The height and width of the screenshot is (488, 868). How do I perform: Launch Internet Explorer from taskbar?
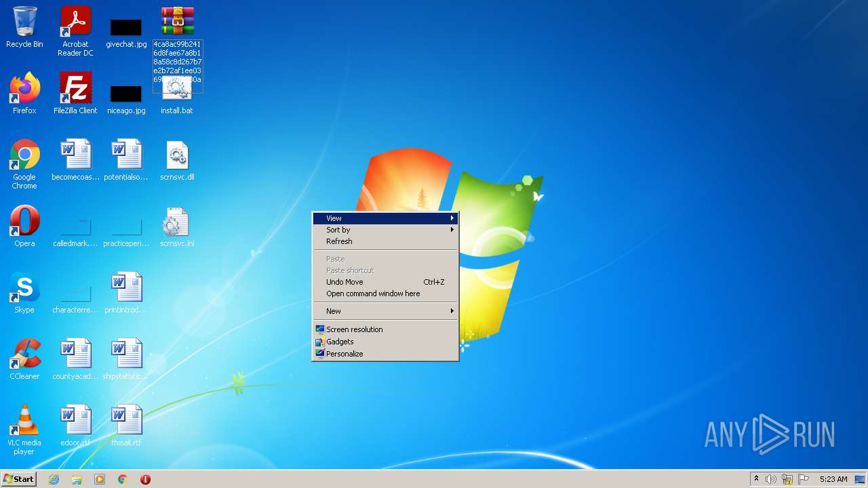(54, 479)
